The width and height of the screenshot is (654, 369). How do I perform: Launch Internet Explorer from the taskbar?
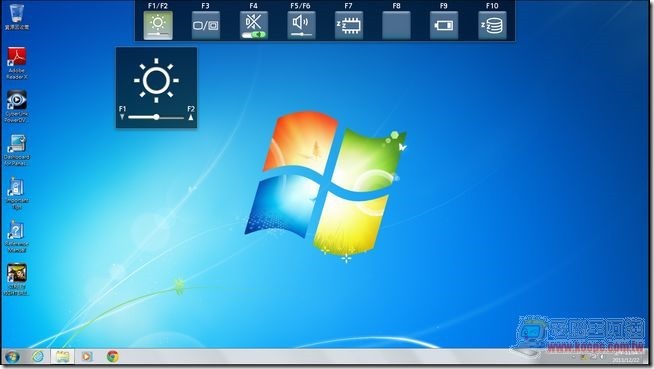pos(38,356)
